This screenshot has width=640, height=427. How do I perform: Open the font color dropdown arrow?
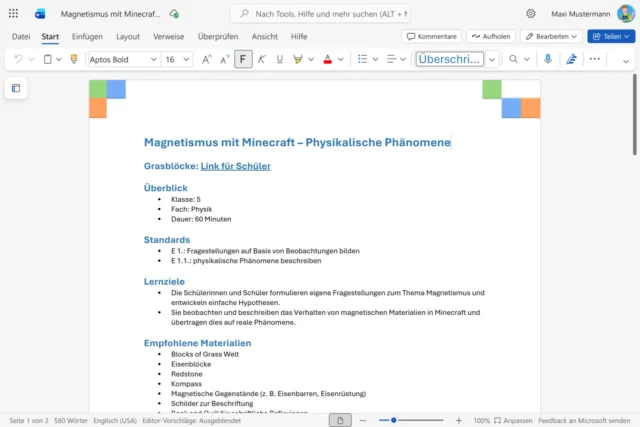(341, 60)
